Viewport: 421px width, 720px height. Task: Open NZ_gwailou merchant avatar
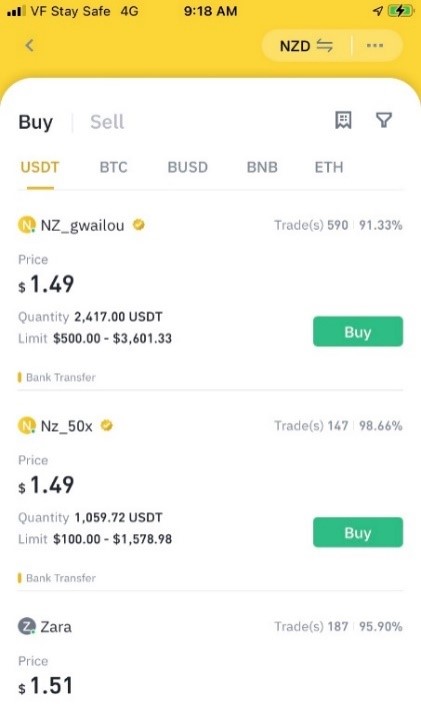click(27, 225)
